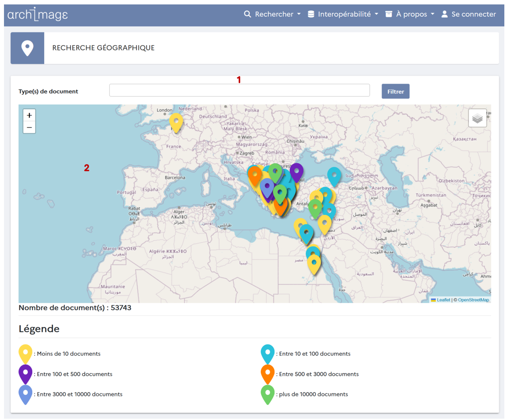Image resolution: width=507 pixels, height=420 pixels.
Task: Click the yellow marker near London
Action: [176, 122]
